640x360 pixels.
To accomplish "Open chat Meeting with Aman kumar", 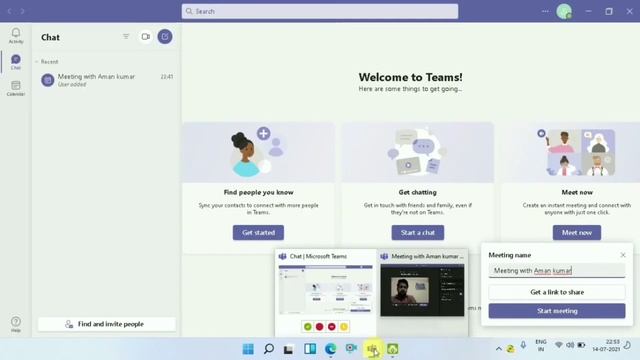I will pos(107,80).
